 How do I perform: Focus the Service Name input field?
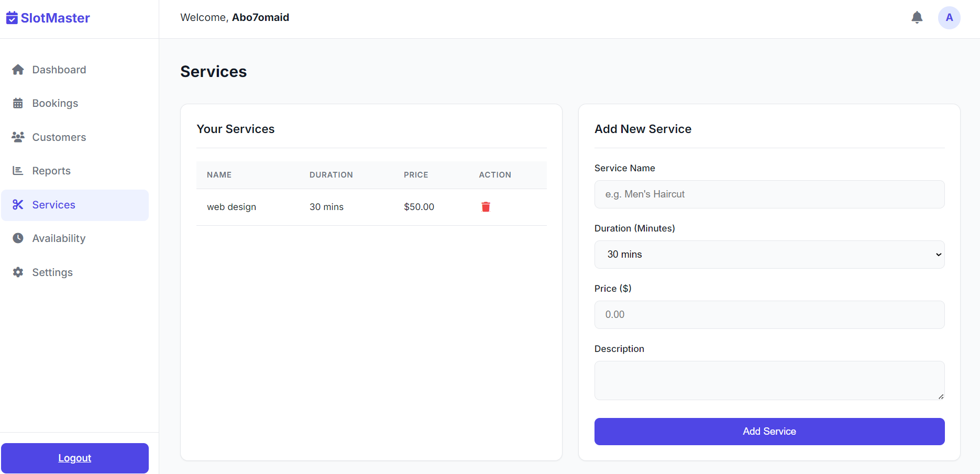pos(769,194)
